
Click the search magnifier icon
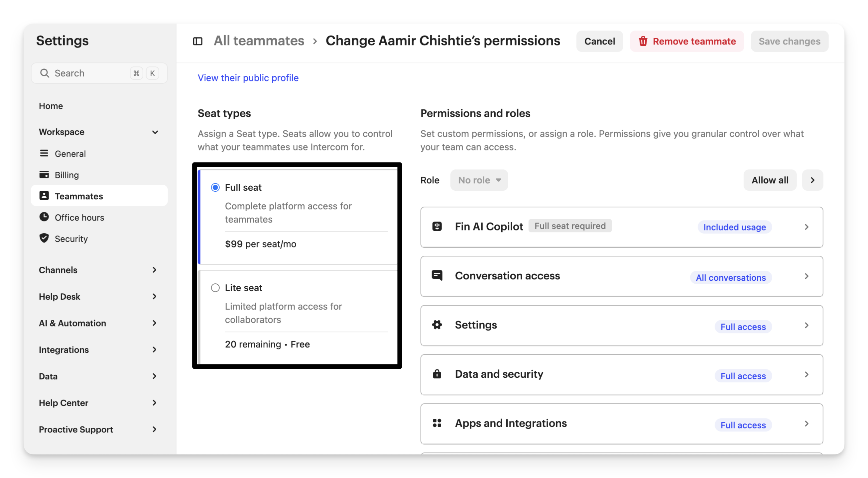click(45, 73)
